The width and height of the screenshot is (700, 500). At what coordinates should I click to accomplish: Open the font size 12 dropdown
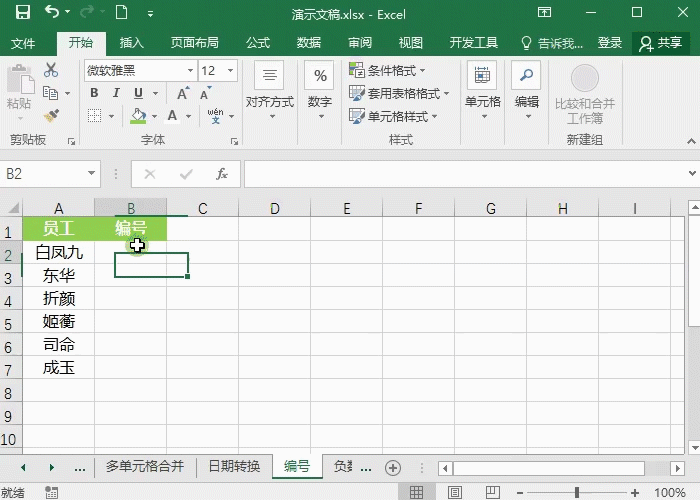tap(230, 71)
